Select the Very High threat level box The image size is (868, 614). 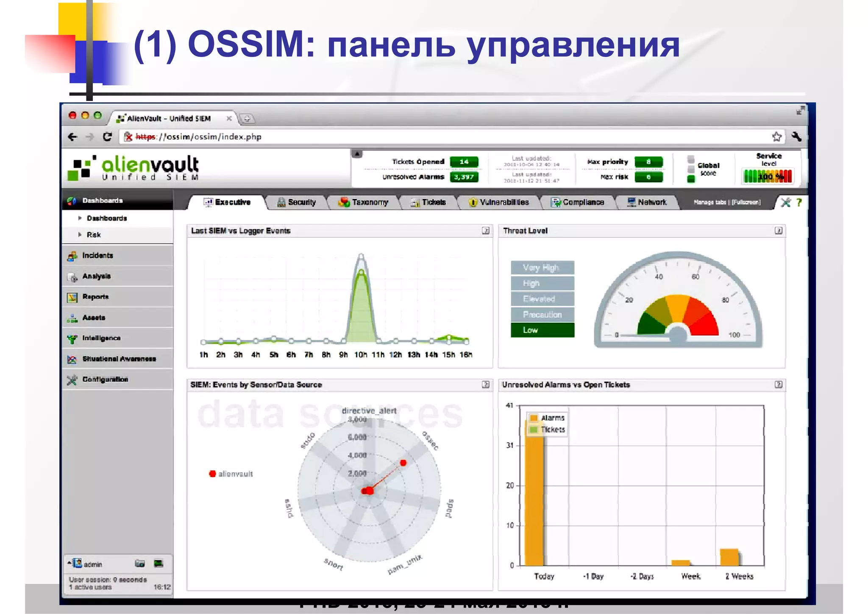click(x=542, y=268)
